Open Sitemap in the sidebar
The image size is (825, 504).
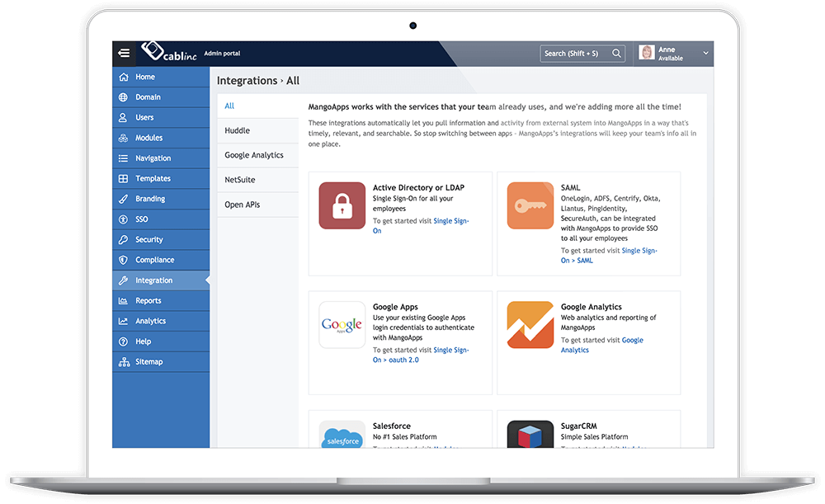tap(161, 362)
